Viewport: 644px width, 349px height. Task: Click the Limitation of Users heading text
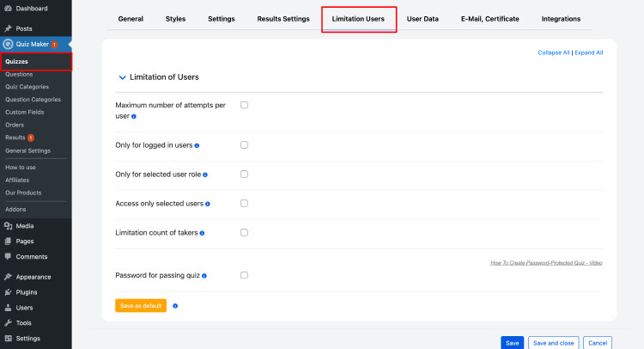click(x=164, y=77)
